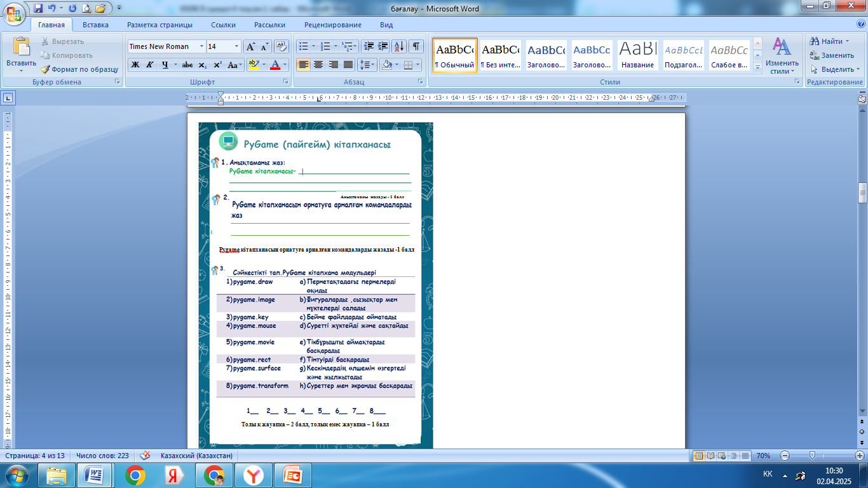This screenshot has width=868, height=488.
Task: Cut selection with Вырезать
Action: coord(62,41)
